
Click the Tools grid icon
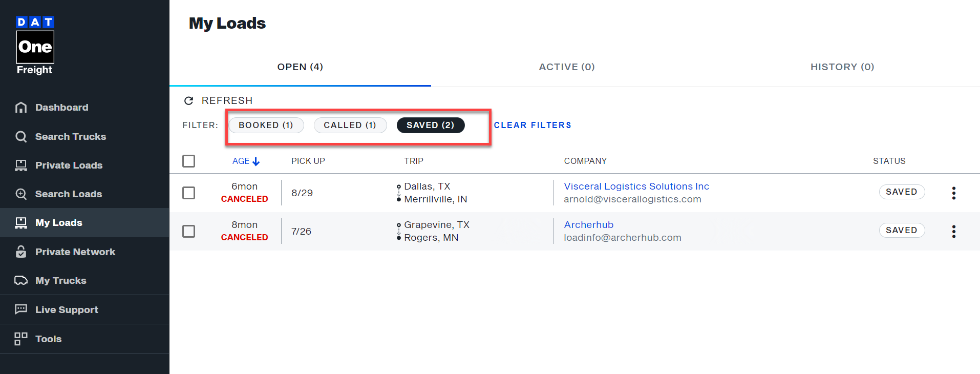point(21,339)
